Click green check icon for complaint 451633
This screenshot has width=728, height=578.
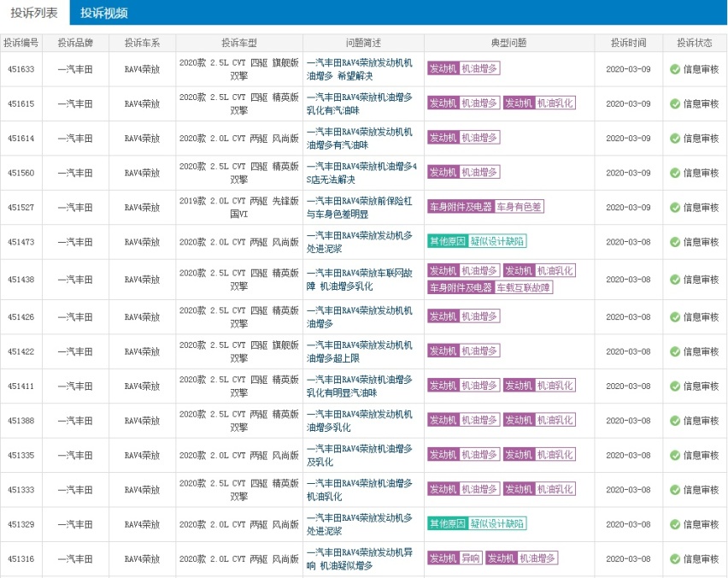[x=675, y=69]
